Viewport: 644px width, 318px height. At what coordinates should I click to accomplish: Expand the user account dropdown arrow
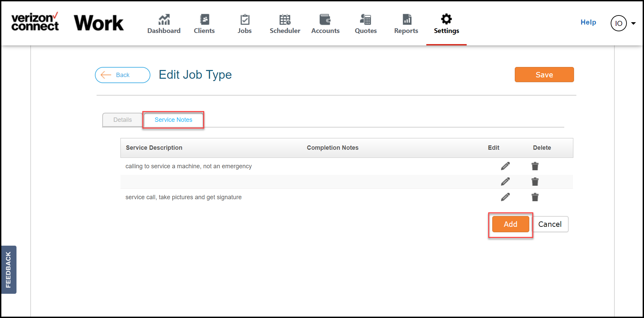coord(633,23)
